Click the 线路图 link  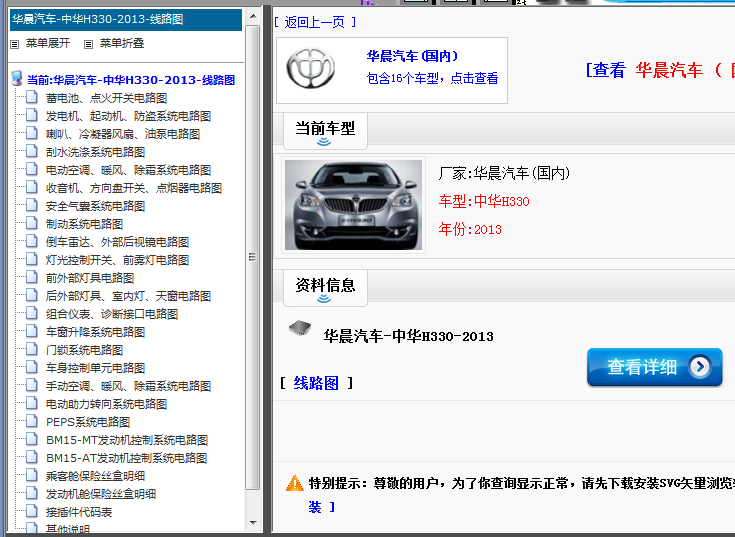[316, 383]
